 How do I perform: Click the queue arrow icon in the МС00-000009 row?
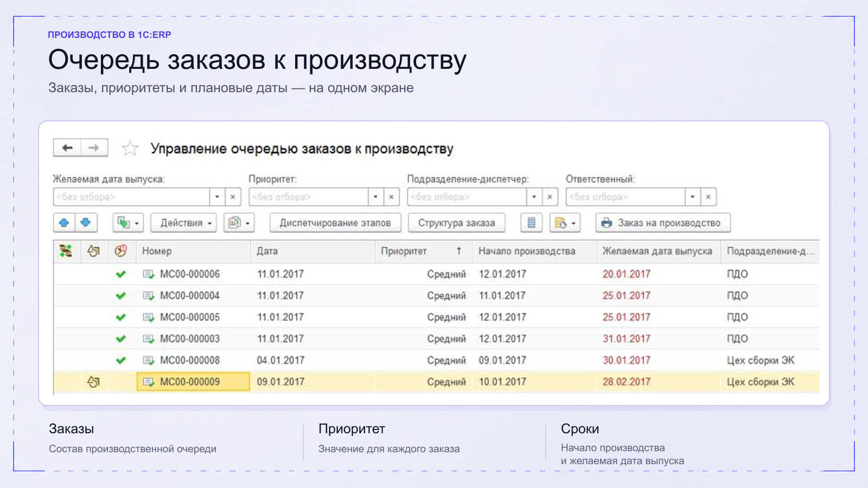coord(93,382)
